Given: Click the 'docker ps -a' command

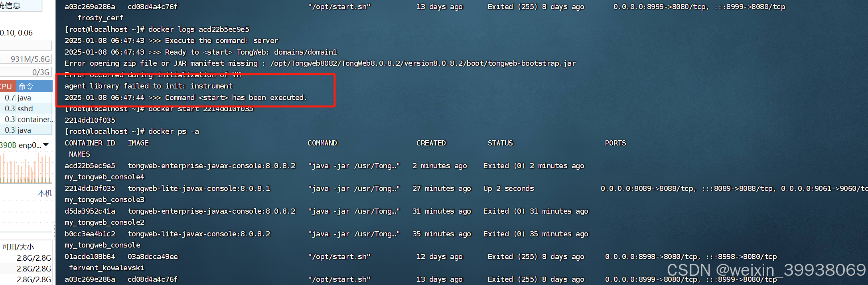Looking at the screenshot, I should pos(174,132).
